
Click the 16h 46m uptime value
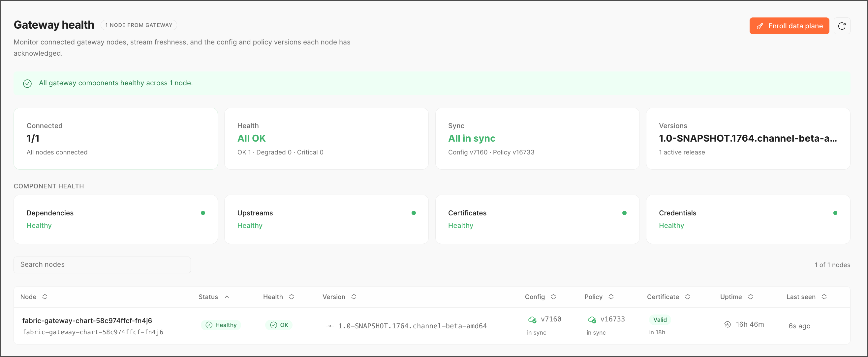point(750,324)
